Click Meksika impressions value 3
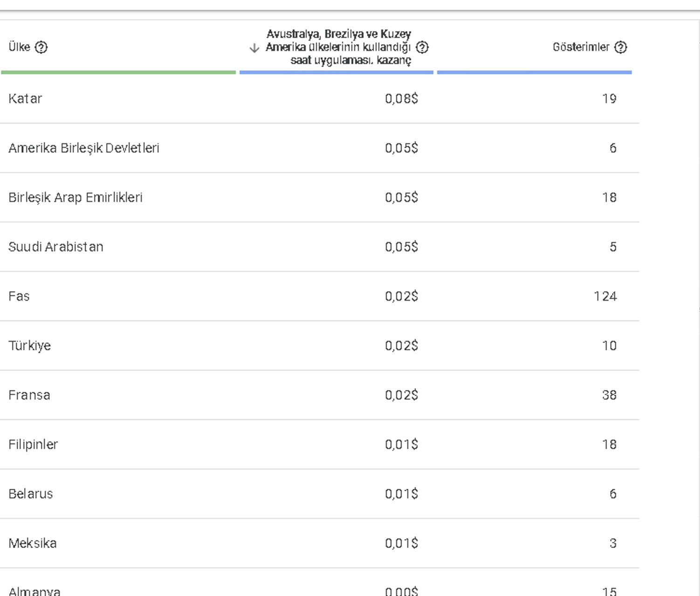700x596 pixels. pyautogui.click(x=613, y=544)
